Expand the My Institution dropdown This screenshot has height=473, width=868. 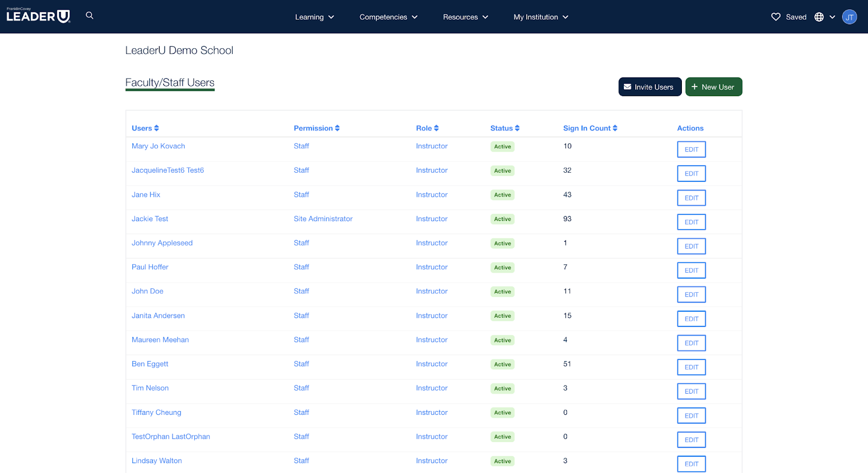(x=540, y=17)
